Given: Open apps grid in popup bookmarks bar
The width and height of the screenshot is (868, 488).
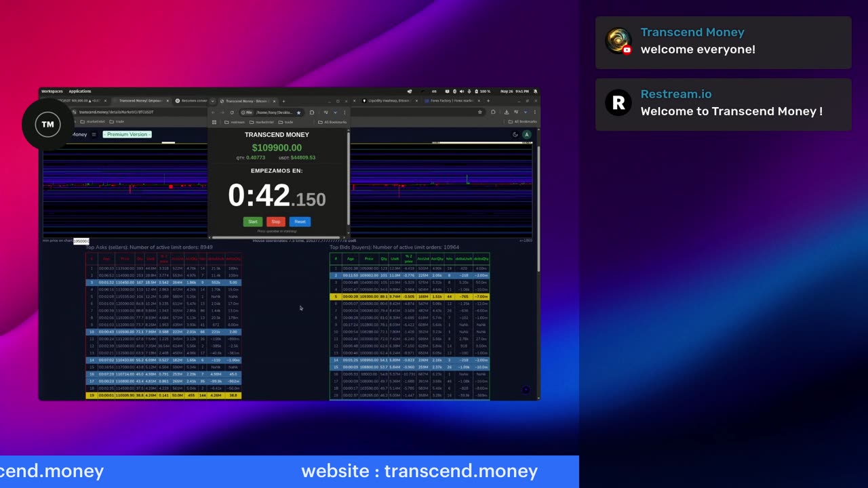Looking at the screenshot, I should 214,122.
